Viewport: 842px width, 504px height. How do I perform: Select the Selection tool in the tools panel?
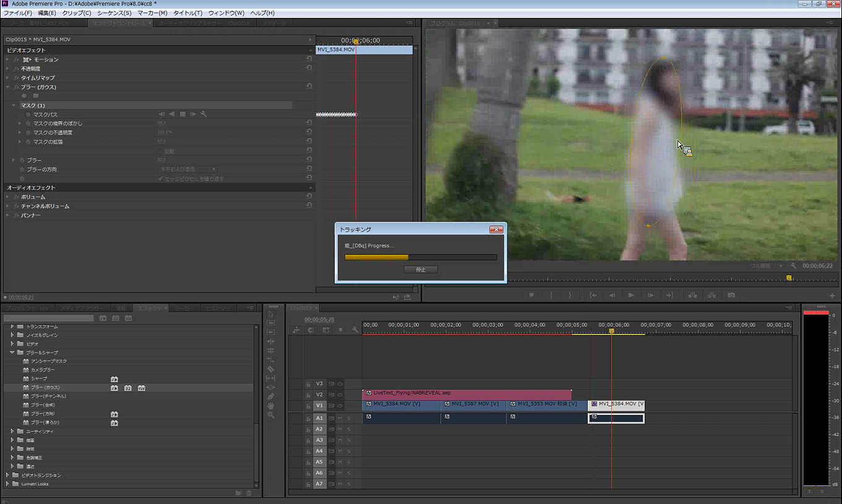point(270,314)
